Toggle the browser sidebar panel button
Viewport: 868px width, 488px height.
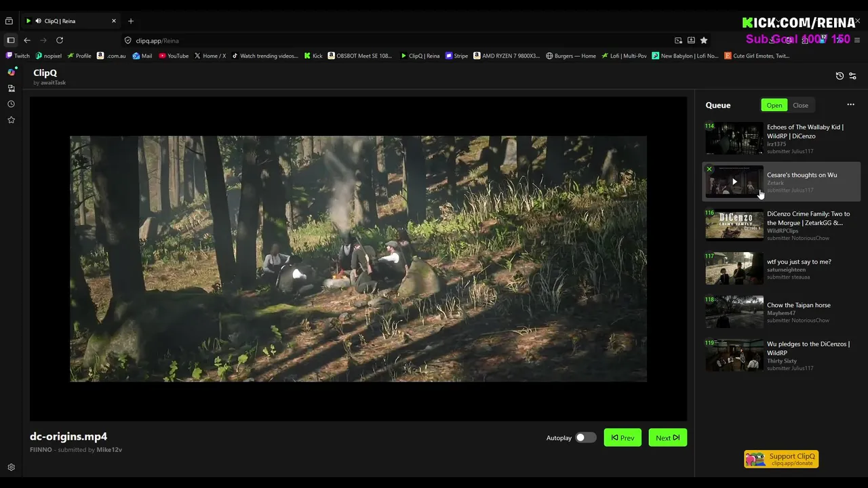(x=10, y=40)
